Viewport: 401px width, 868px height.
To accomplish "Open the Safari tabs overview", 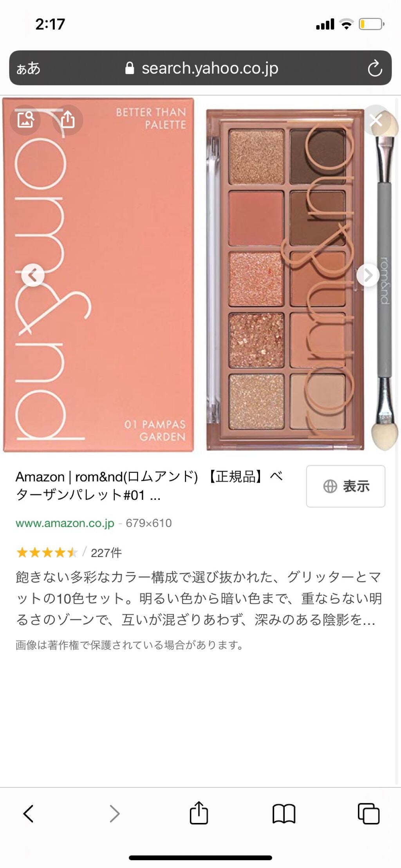I will click(x=368, y=814).
